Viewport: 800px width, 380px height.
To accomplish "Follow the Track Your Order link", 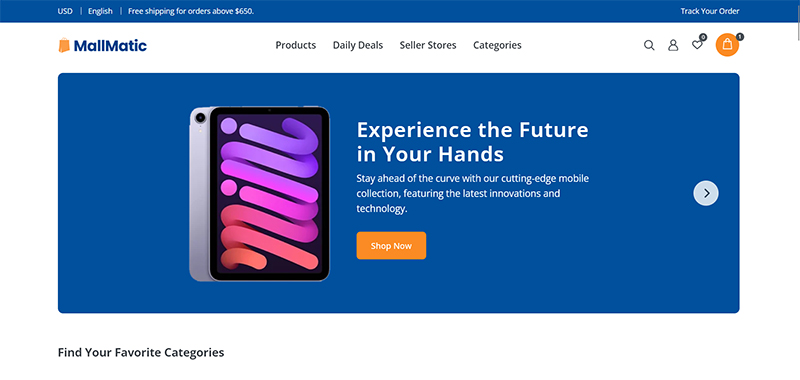I will (x=710, y=11).
